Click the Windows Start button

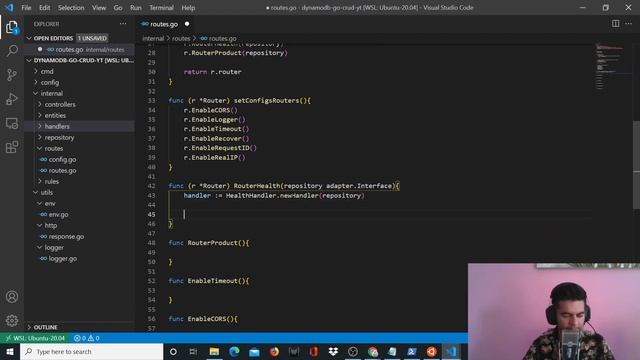(10, 351)
